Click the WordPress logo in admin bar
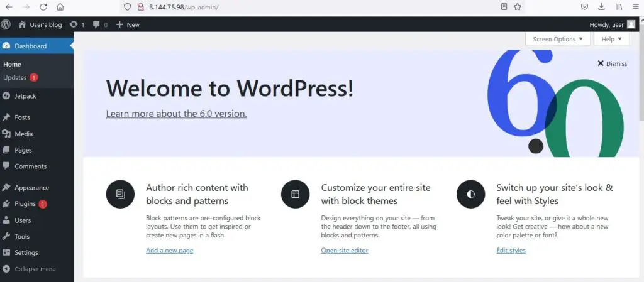The width and height of the screenshot is (644, 282). coord(6,24)
